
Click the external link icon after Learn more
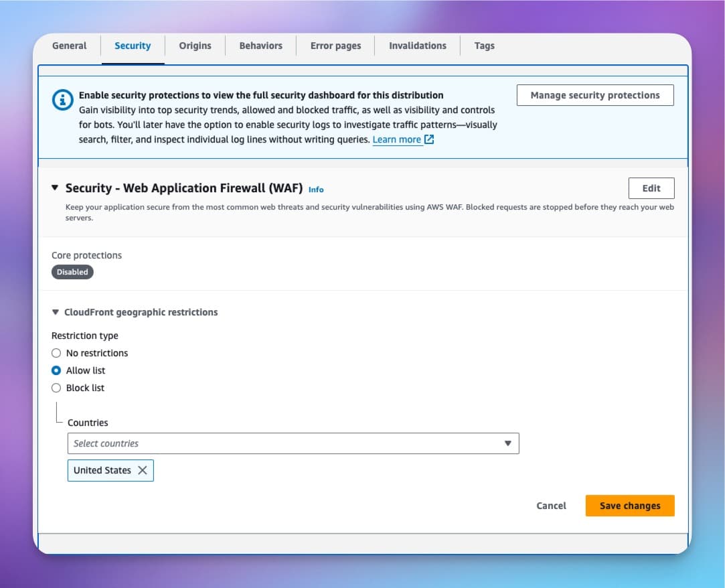(429, 139)
